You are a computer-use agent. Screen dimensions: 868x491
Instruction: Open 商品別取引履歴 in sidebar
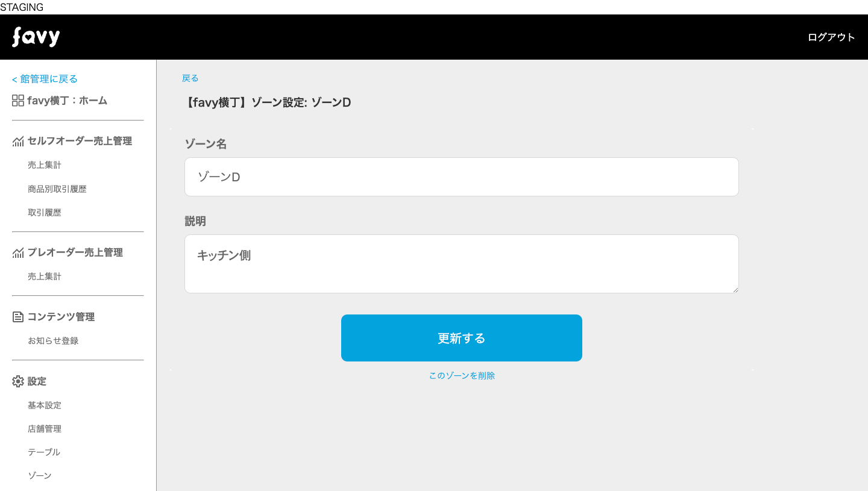click(57, 189)
